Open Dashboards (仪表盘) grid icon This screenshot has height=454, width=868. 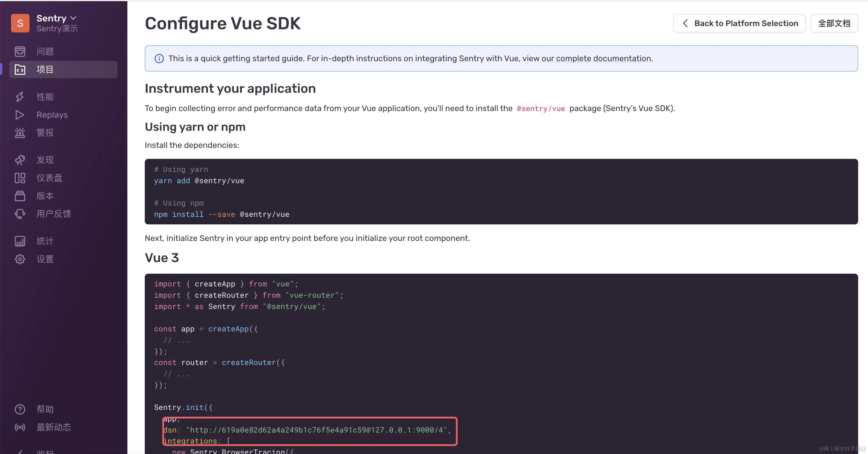tap(20, 178)
